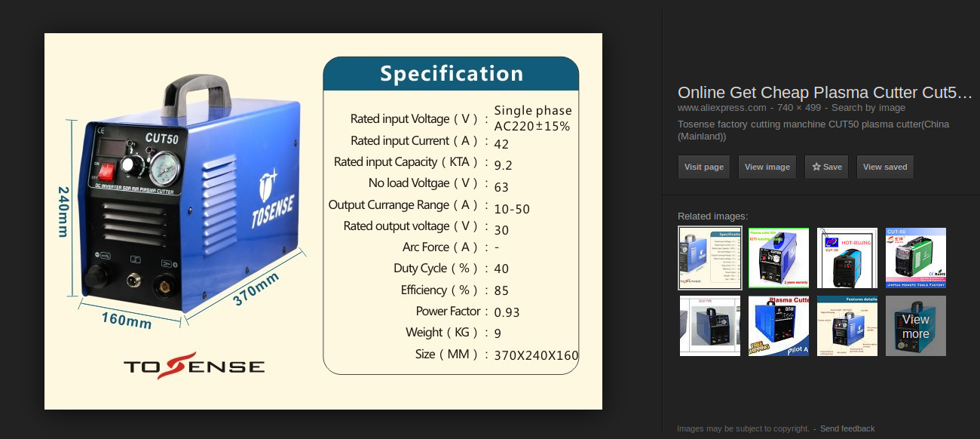Click the Specification header in the main image

coord(451,74)
